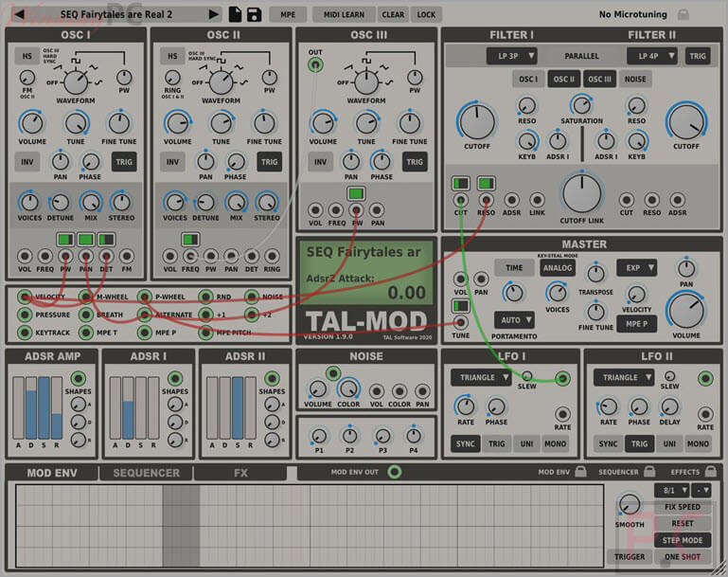Click the ONE SHOT button
The width and height of the screenshot is (728, 577).
coord(682,557)
